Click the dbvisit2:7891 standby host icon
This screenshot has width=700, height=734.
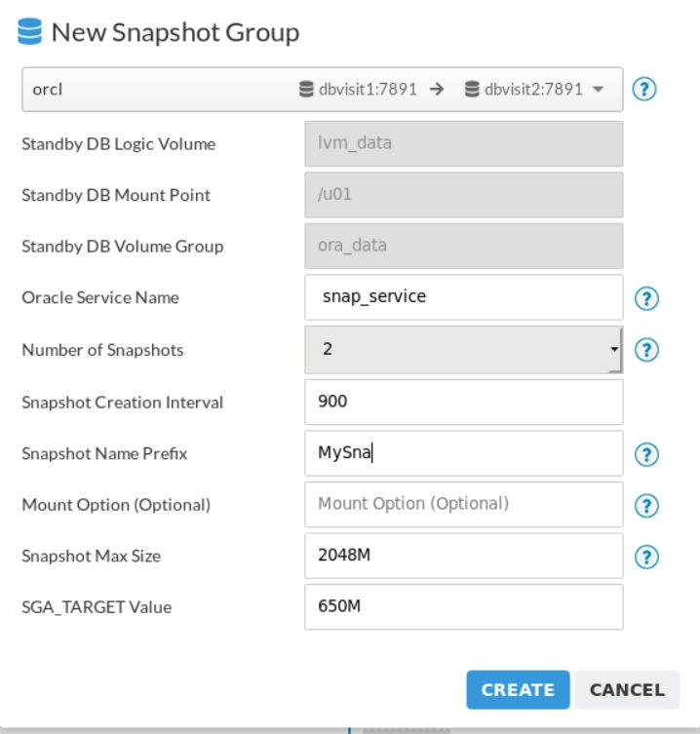pos(472,89)
